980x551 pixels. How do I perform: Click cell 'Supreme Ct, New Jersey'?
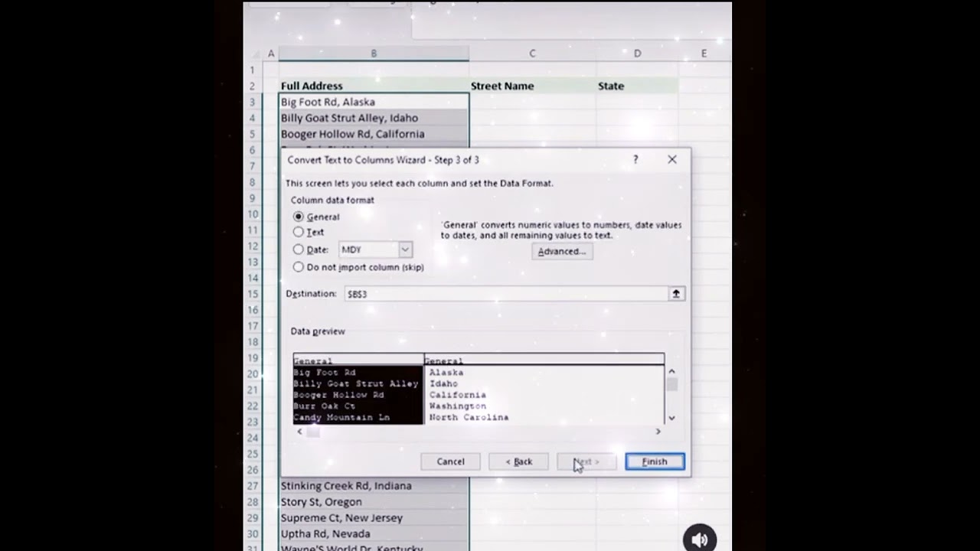click(x=374, y=518)
